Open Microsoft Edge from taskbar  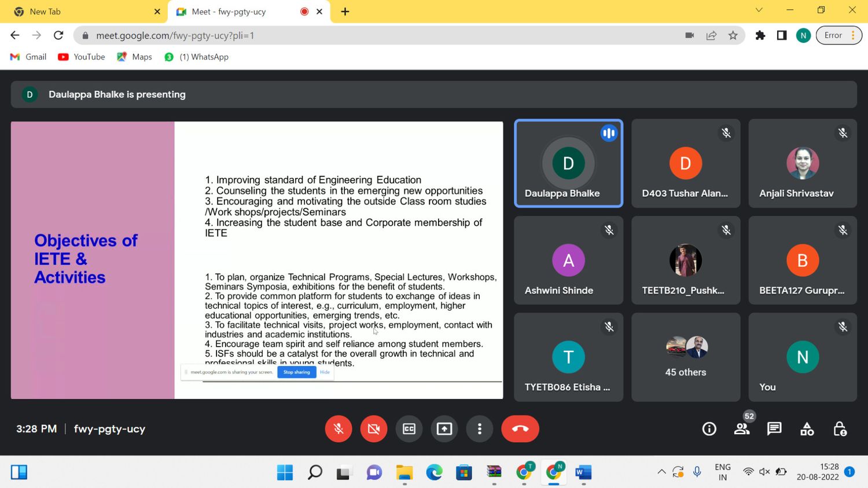point(434,472)
